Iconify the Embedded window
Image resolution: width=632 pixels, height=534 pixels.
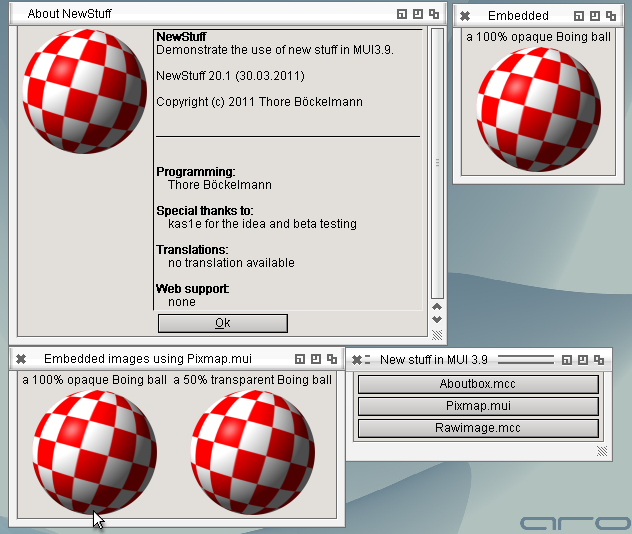pos(578,15)
